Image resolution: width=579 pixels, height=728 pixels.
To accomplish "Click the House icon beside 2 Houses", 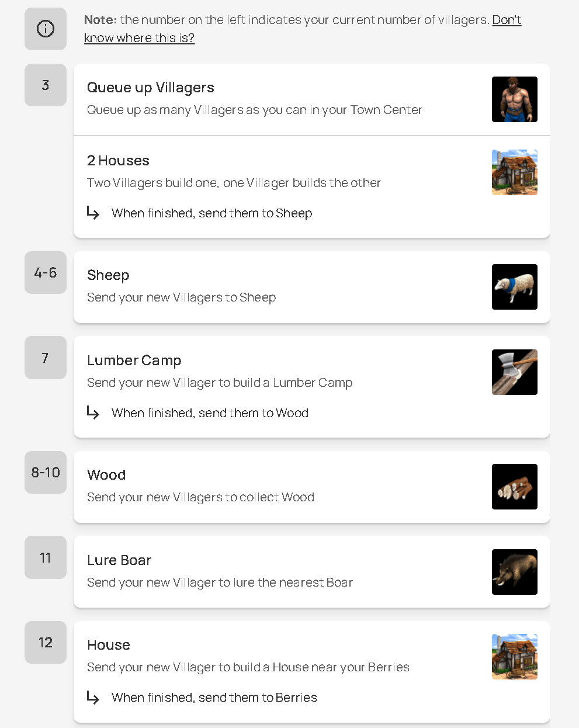I will [x=514, y=172].
